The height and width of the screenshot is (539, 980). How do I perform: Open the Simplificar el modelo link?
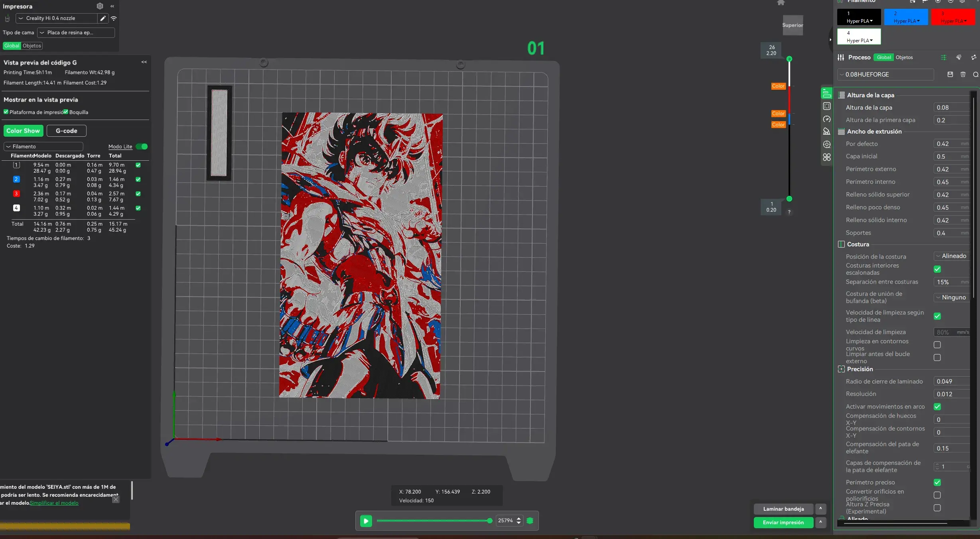point(54,503)
